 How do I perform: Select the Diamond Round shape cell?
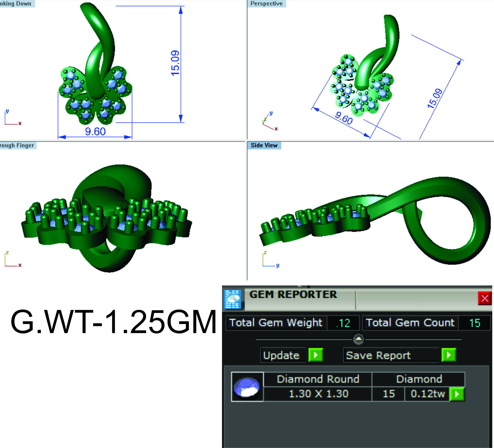coord(318,379)
